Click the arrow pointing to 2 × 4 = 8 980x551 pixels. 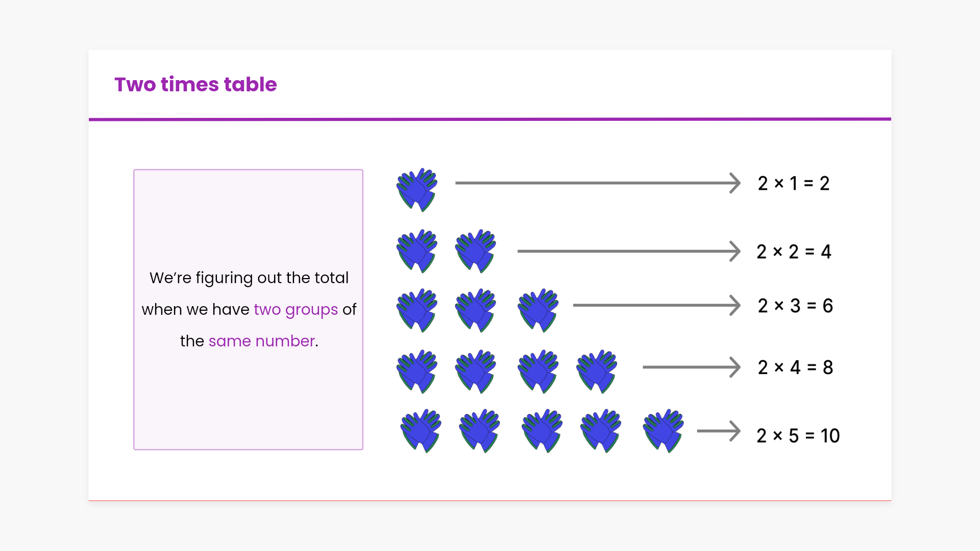(x=691, y=367)
